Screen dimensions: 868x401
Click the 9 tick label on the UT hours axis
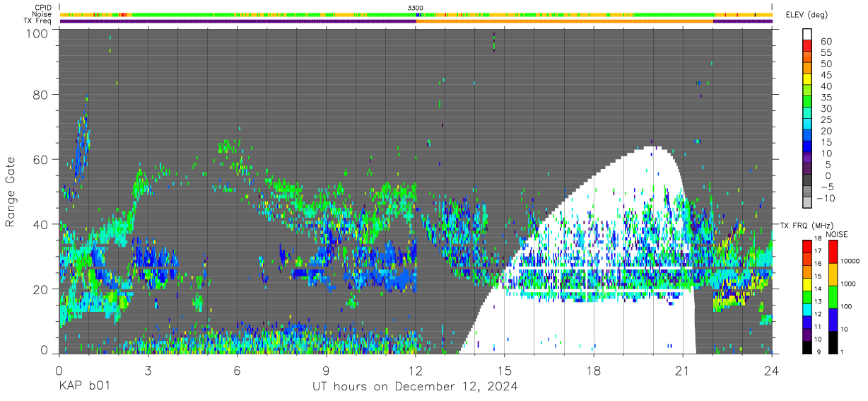coord(326,370)
